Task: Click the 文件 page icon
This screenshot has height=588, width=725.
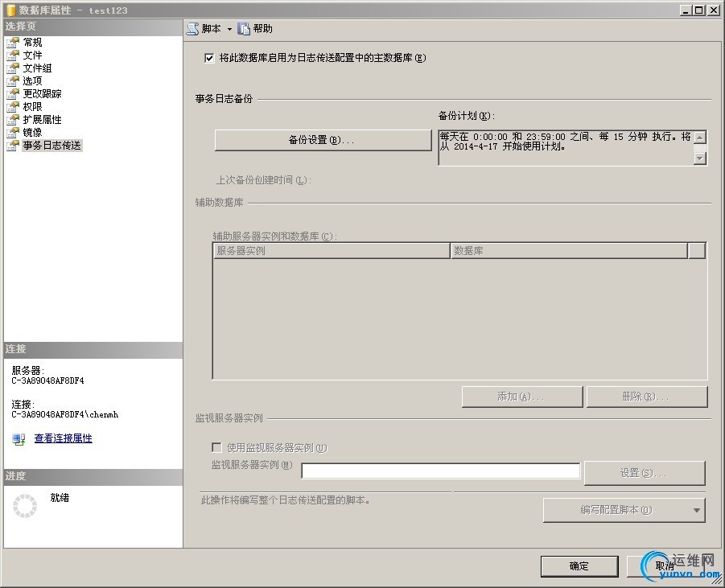Action: pyautogui.click(x=13, y=56)
